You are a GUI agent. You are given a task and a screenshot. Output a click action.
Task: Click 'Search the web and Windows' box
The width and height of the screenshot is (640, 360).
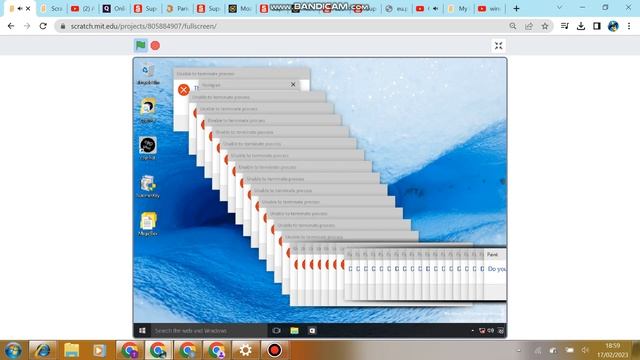pos(208,331)
